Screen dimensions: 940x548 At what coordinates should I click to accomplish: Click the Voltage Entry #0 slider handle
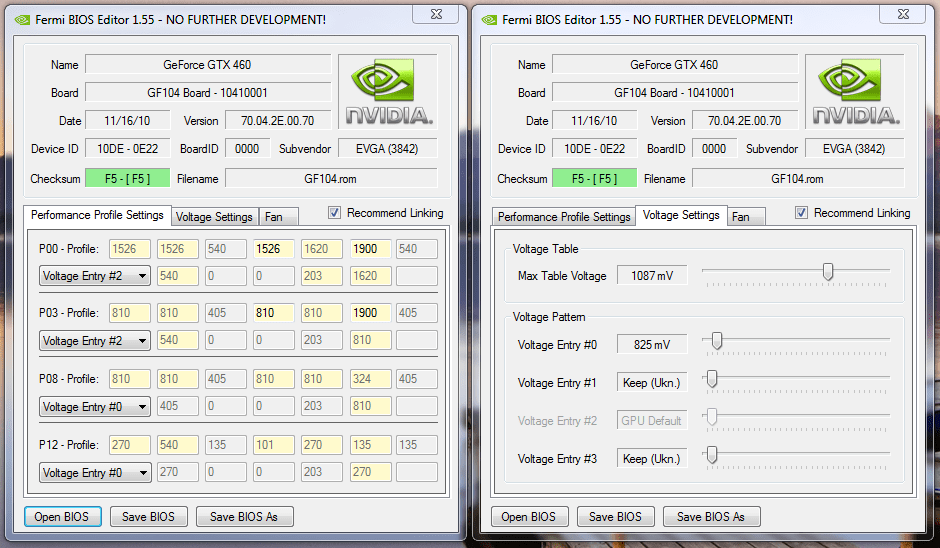pyautogui.click(x=716, y=341)
